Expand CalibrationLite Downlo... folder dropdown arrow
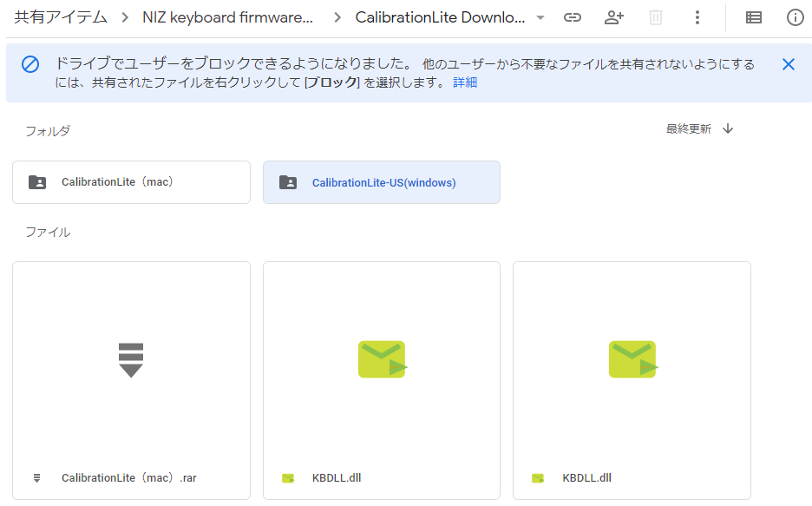 (540, 18)
